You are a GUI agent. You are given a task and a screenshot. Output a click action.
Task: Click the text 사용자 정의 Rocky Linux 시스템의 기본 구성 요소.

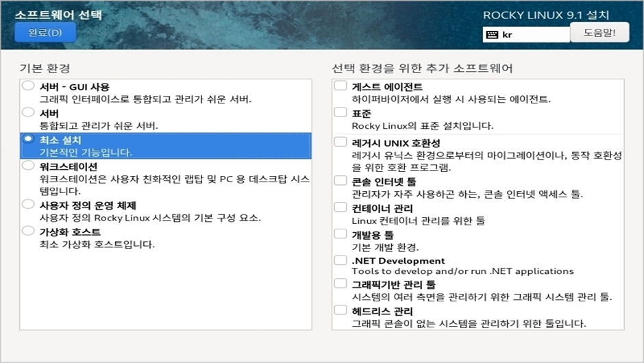click(150, 218)
